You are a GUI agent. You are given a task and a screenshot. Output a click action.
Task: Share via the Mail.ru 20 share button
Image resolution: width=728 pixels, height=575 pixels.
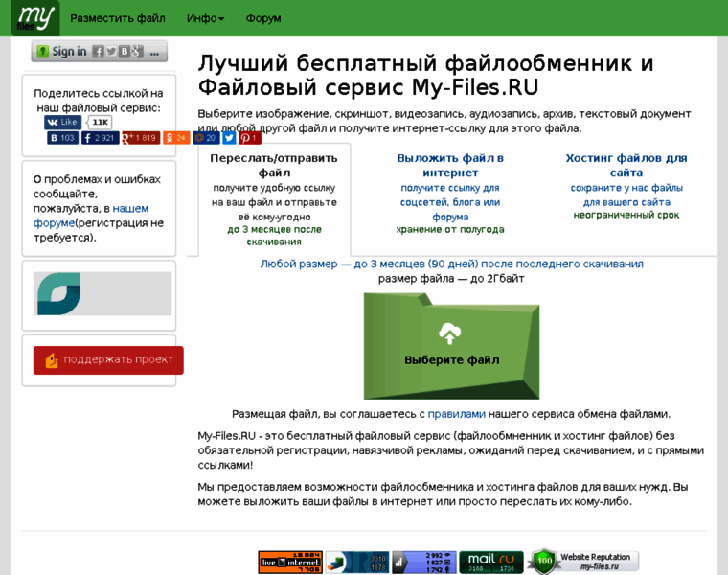206,138
